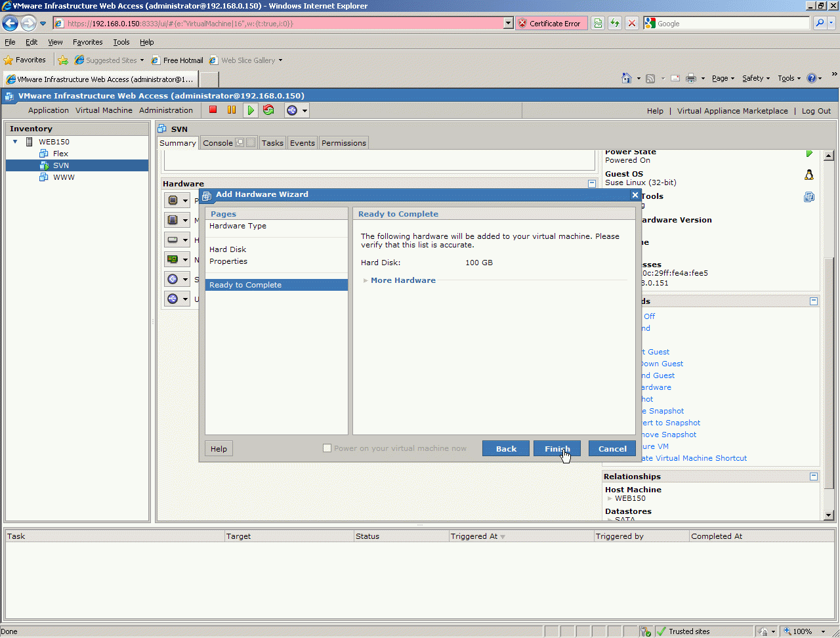This screenshot has width=840, height=638.
Task: Open the Permissions tab
Action: click(x=344, y=143)
